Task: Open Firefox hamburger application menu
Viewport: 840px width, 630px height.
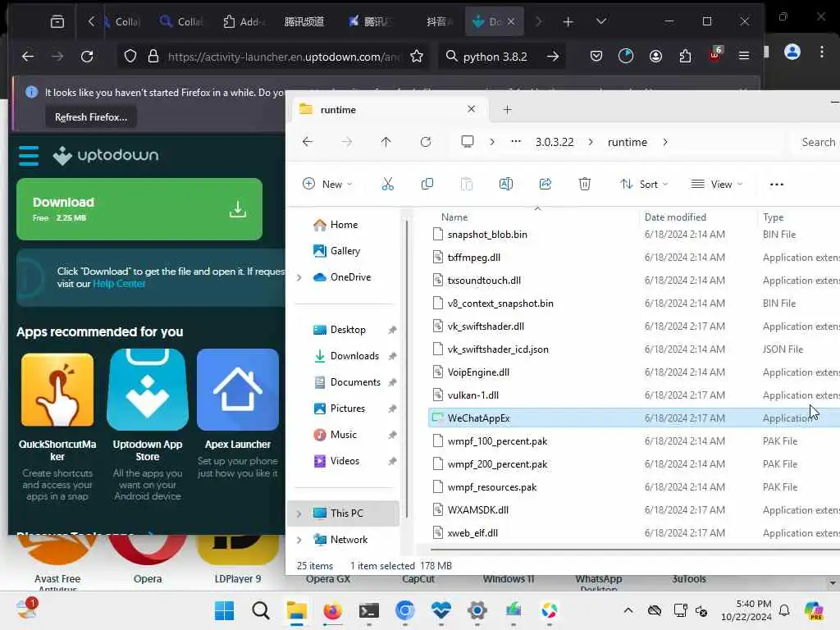Action: [743, 57]
